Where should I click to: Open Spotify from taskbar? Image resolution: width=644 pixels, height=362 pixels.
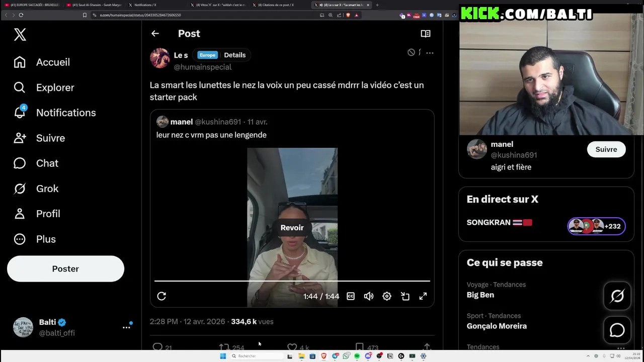(357, 356)
